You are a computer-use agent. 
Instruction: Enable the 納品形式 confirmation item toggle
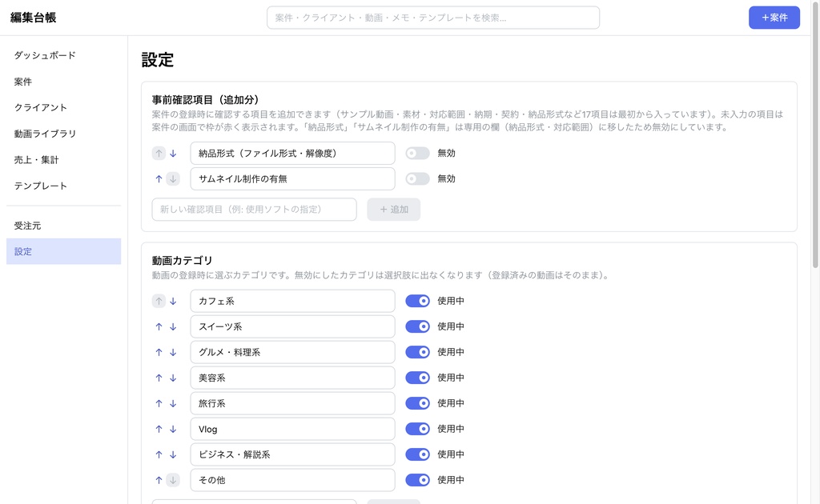tap(417, 153)
